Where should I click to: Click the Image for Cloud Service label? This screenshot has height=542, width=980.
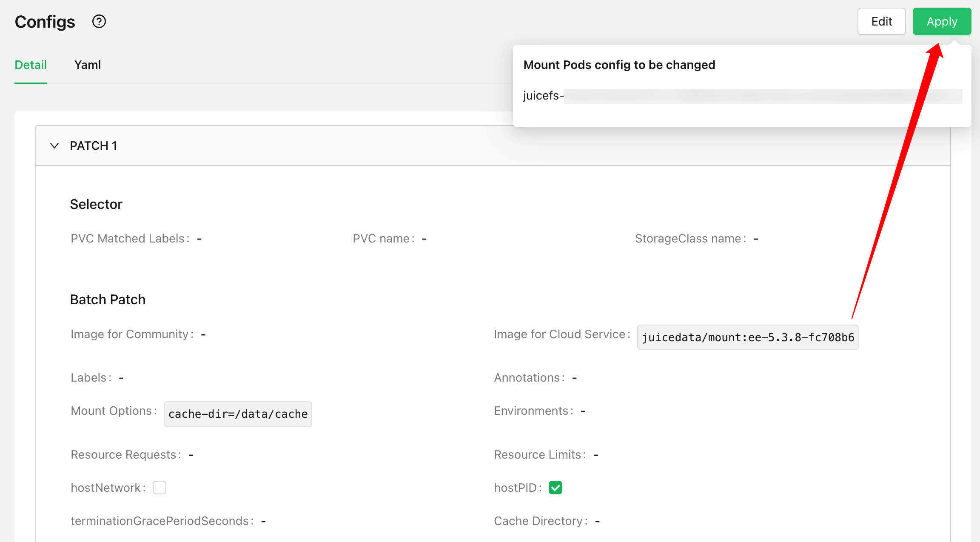pos(562,334)
